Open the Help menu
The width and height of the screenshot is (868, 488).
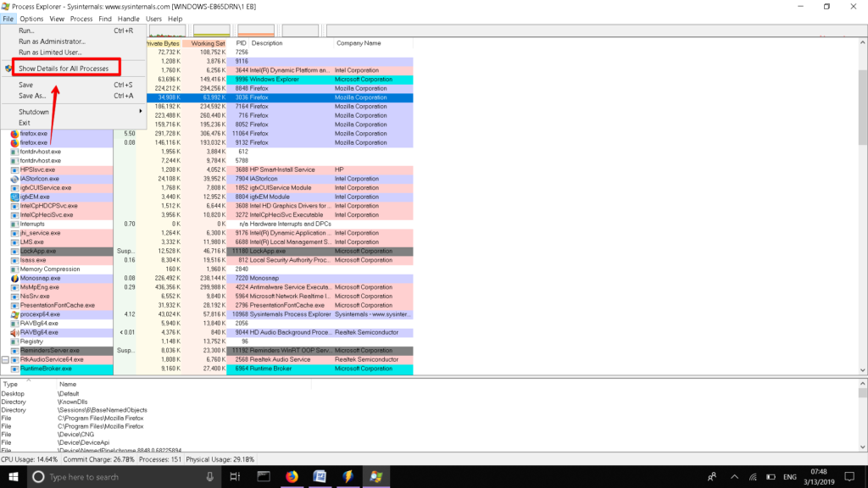point(175,19)
